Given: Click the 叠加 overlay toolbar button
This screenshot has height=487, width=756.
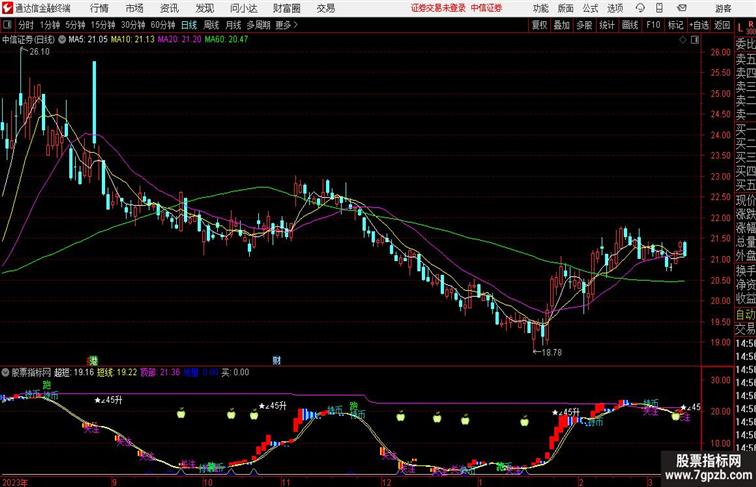Looking at the screenshot, I should (x=562, y=25).
